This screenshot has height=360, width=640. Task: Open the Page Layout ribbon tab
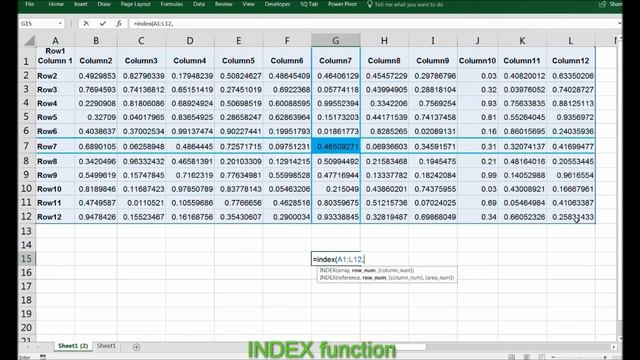[x=136, y=4]
